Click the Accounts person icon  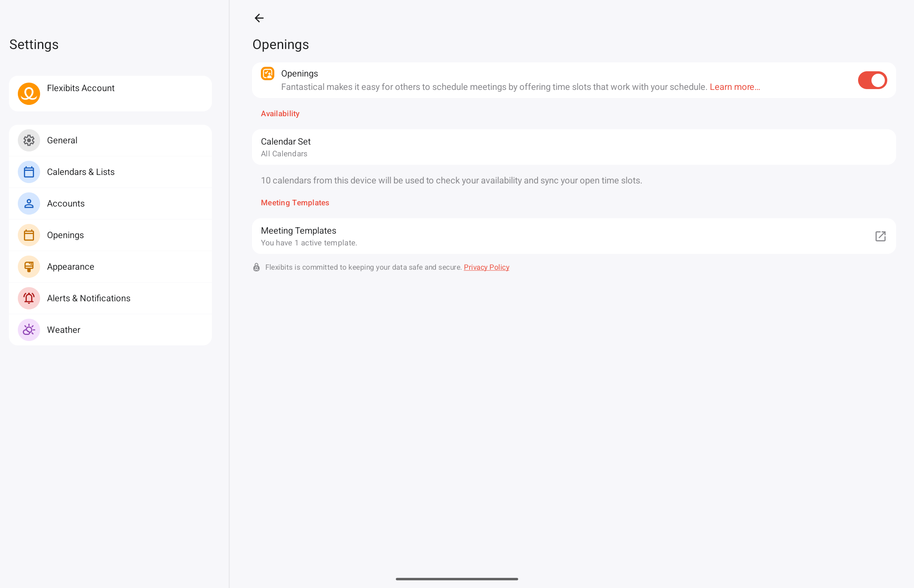(x=29, y=204)
